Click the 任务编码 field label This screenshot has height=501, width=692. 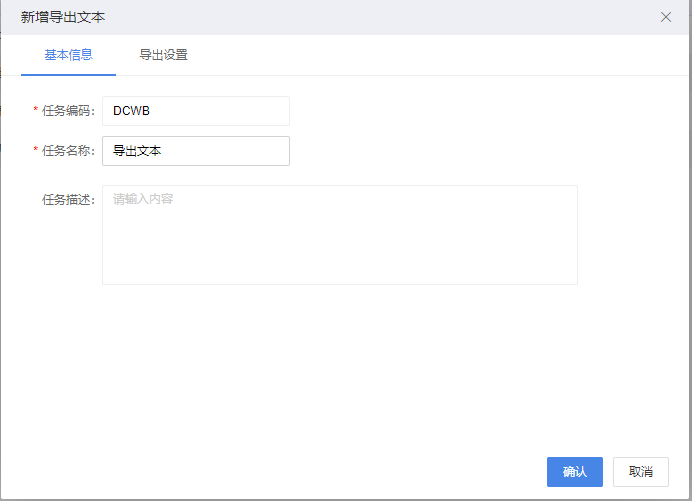[x=67, y=111]
